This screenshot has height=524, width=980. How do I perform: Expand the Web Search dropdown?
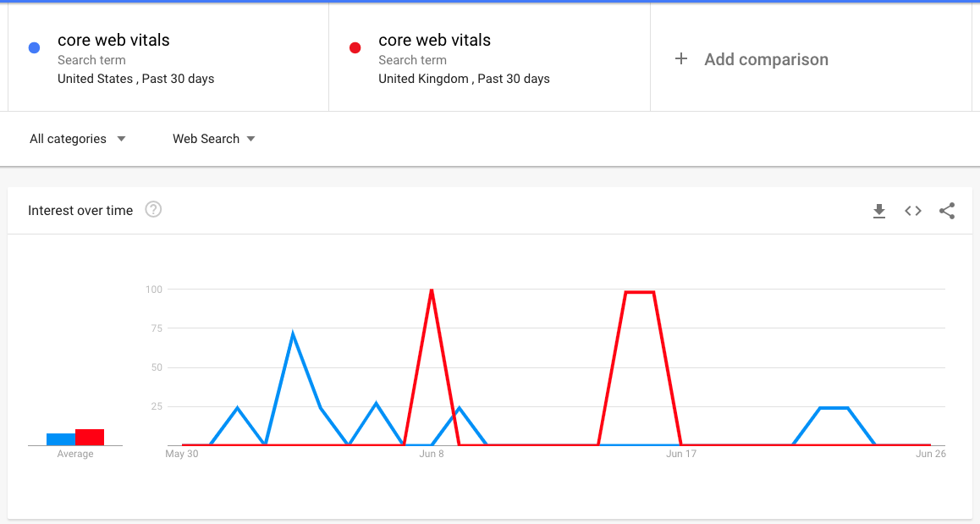pos(213,138)
